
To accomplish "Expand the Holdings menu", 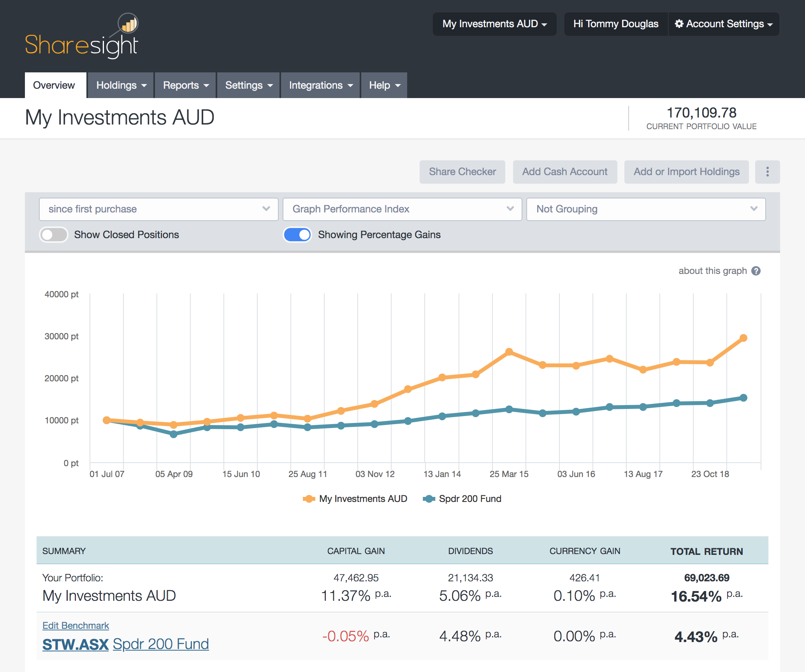I will pos(121,85).
